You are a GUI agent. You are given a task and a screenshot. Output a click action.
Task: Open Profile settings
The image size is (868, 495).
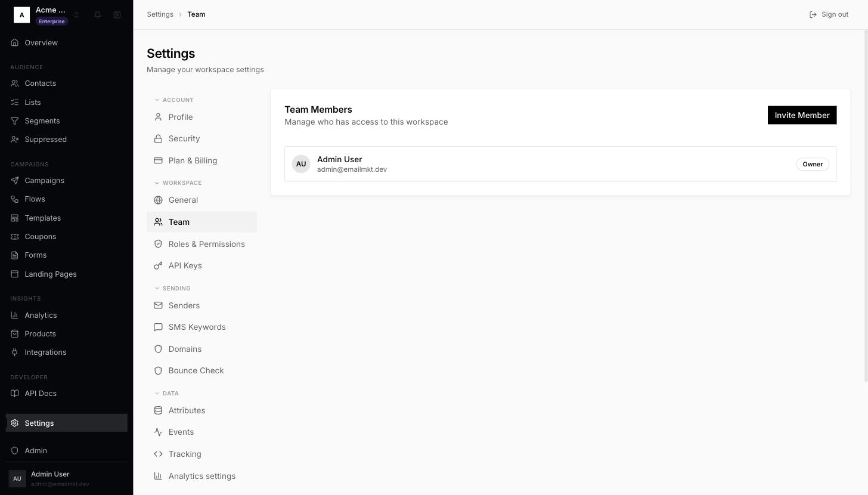click(202, 117)
